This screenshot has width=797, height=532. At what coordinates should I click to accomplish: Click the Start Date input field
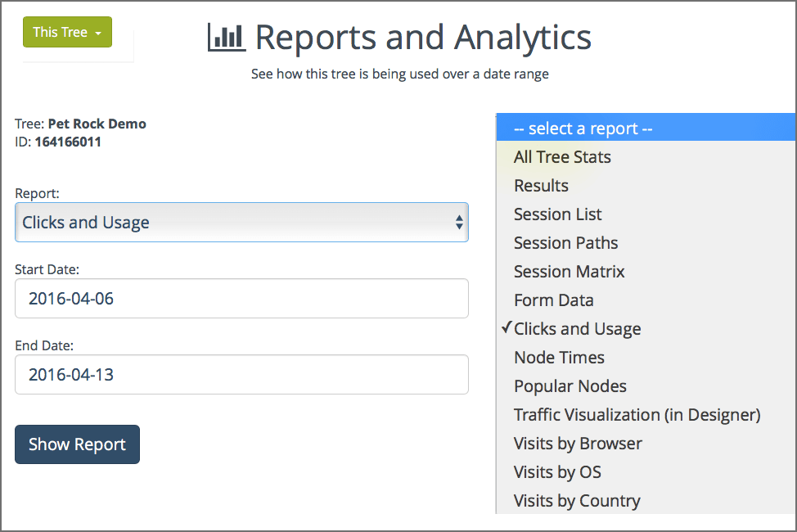click(241, 299)
